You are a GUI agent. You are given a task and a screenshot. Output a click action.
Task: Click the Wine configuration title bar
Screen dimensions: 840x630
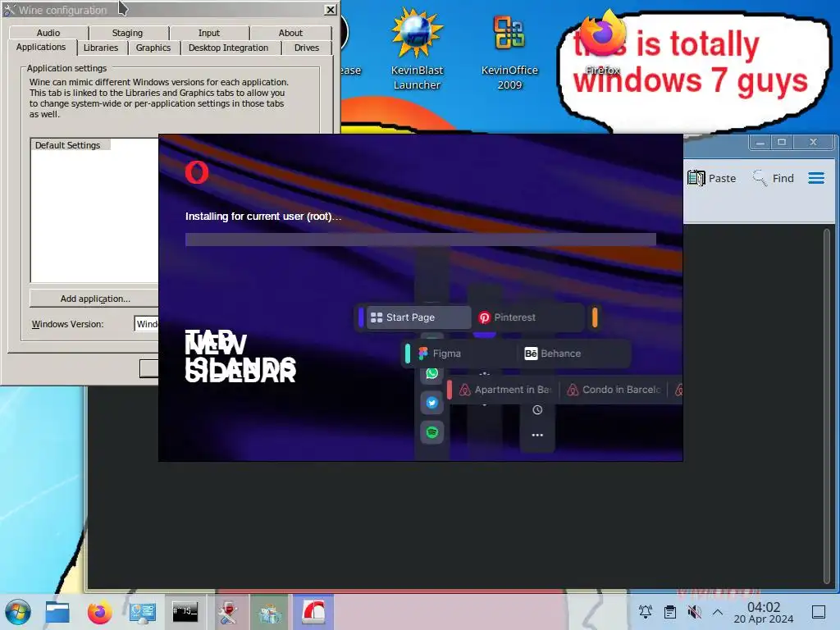[161, 10]
